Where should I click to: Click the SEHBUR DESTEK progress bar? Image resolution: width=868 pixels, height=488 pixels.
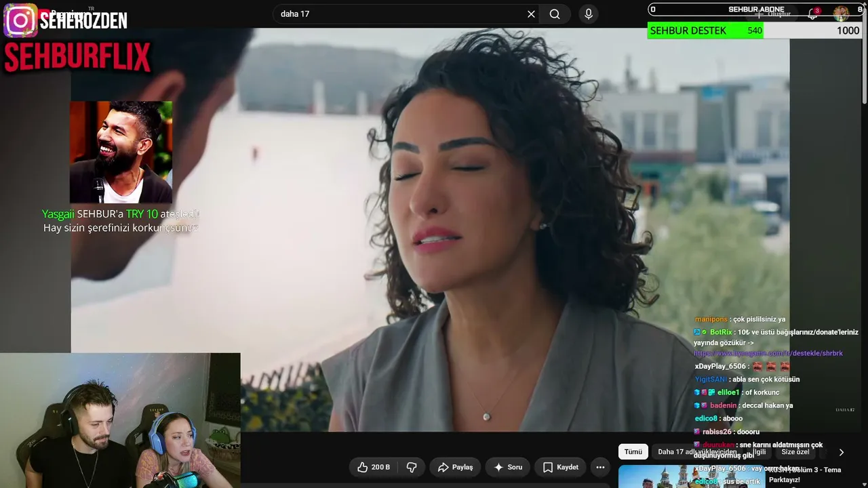tap(755, 30)
